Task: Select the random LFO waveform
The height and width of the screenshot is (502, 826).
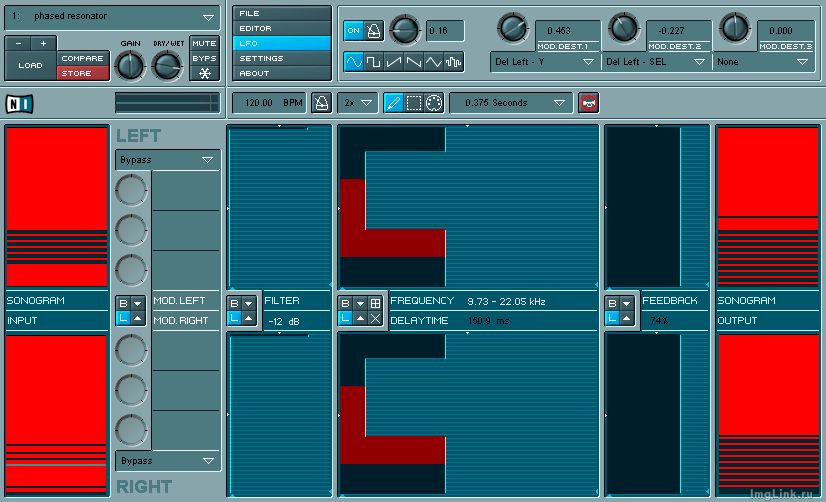Action: click(x=454, y=62)
